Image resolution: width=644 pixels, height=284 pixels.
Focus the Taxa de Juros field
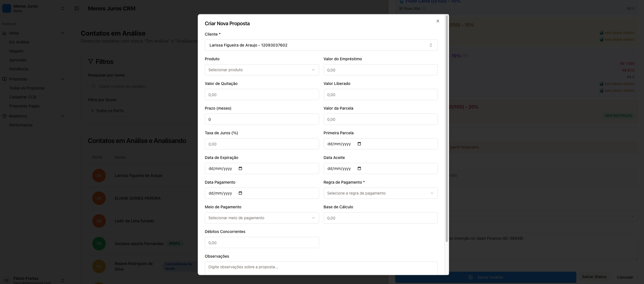coord(261,144)
